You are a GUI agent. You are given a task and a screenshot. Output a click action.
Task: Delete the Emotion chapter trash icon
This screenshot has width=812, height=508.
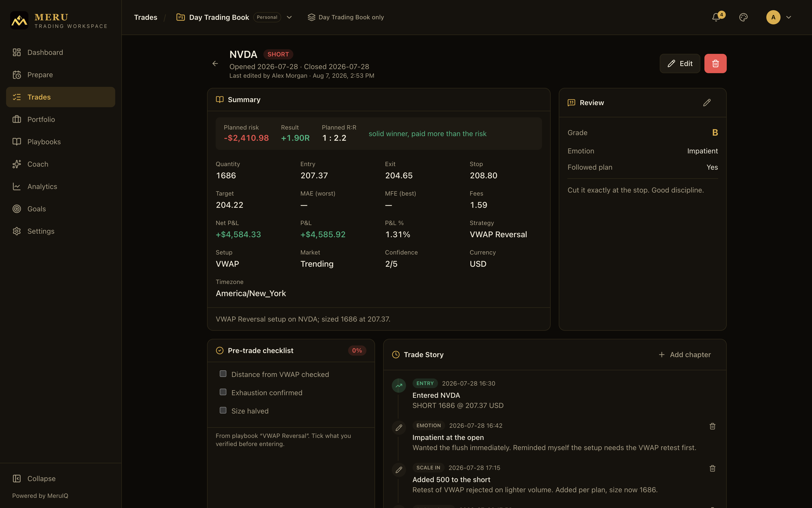pyautogui.click(x=712, y=426)
